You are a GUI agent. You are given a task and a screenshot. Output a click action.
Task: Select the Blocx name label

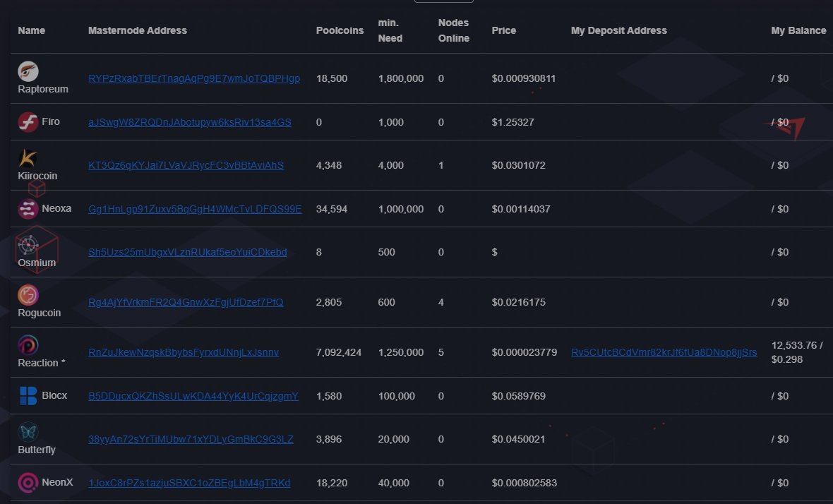(x=54, y=396)
